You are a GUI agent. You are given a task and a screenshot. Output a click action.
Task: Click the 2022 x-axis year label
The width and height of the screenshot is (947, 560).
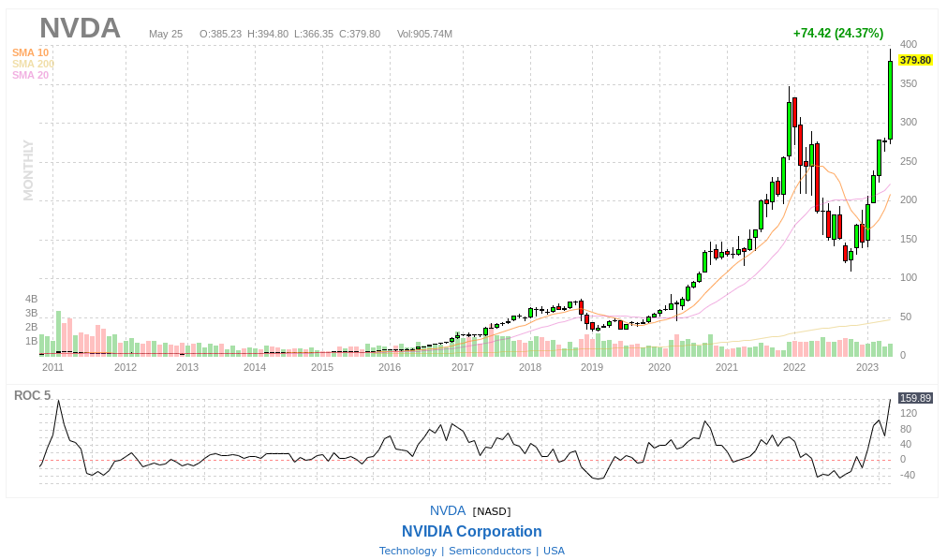(x=794, y=367)
